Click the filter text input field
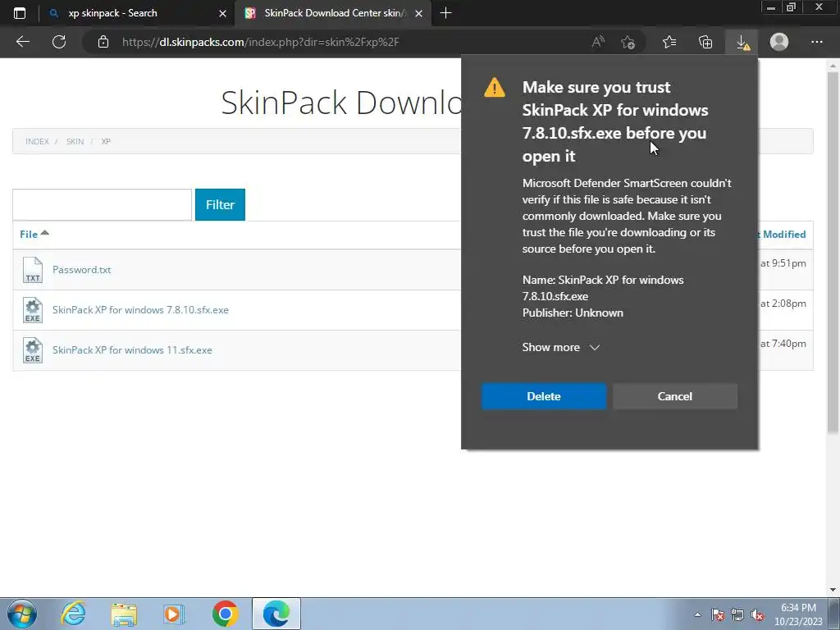This screenshot has width=840, height=630. (x=102, y=204)
